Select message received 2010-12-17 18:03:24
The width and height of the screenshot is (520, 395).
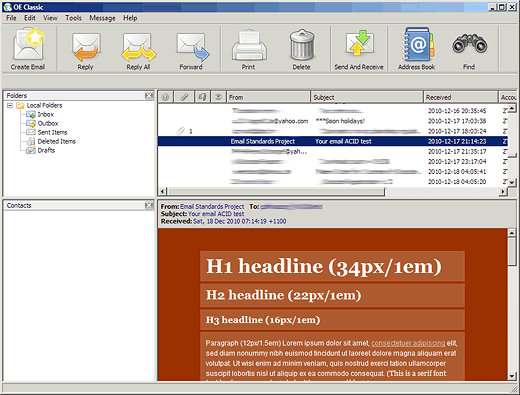click(333, 131)
